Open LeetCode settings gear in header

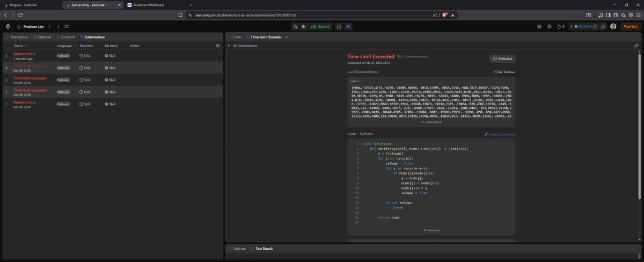tap(549, 26)
